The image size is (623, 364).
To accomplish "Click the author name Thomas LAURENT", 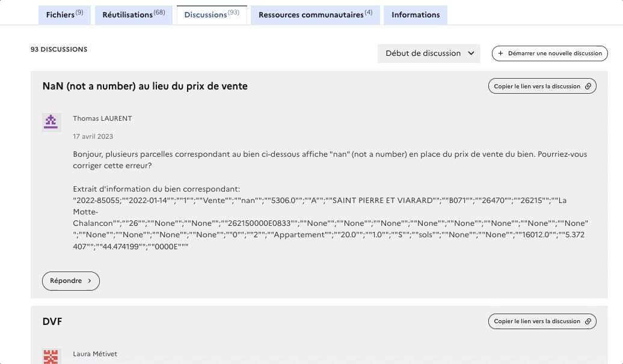I will pyautogui.click(x=102, y=119).
